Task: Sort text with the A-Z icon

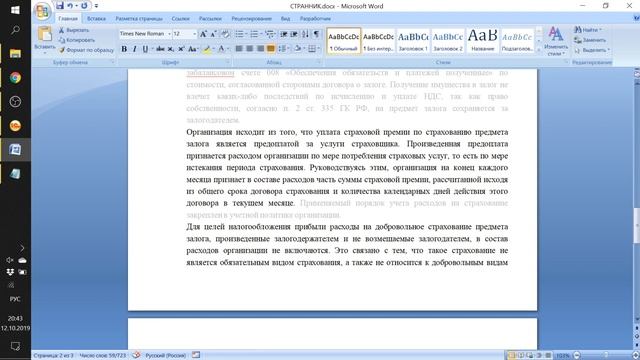Action: pos(305,34)
